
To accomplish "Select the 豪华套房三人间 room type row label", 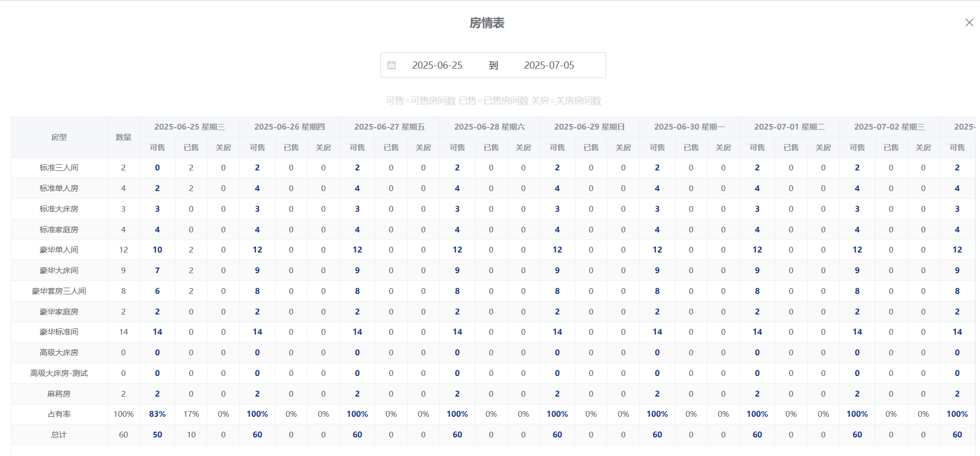I will point(59,291).
